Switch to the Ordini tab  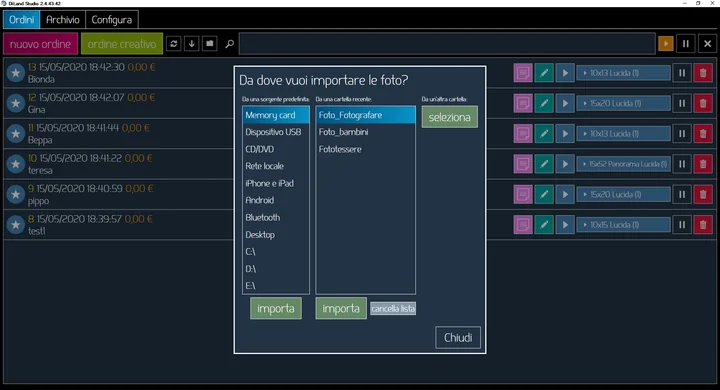pyautogui.click(x=22, y=20)
